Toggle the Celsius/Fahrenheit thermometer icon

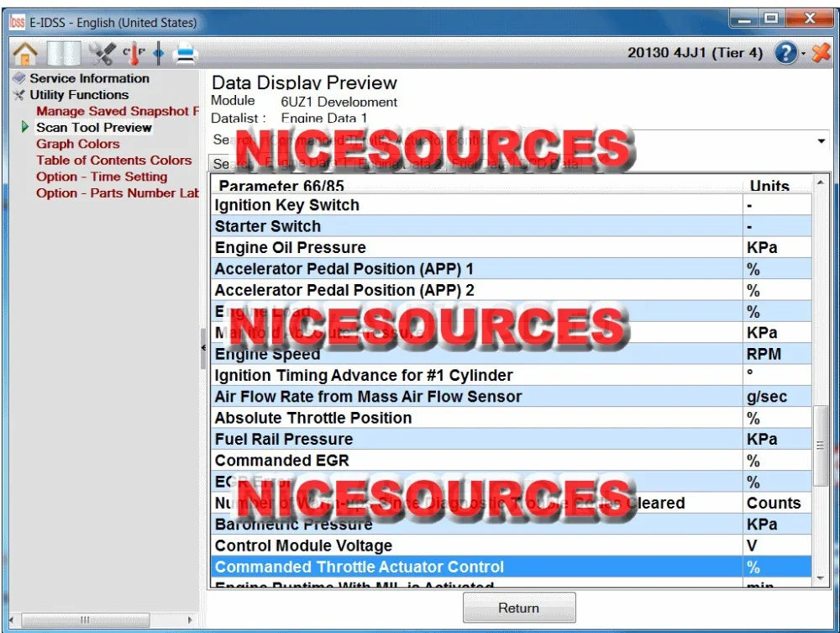click(134, 54)
